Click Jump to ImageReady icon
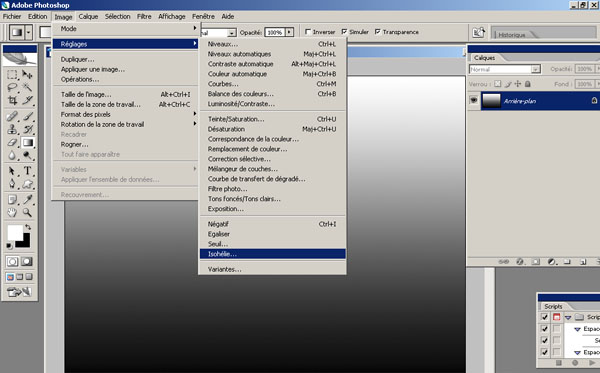Image resolution: width=600 pixels, height=373 pixels. coord(19,292)
